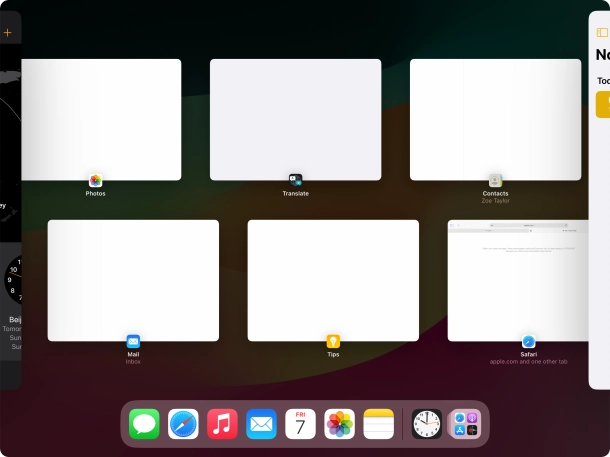Open the Music app in dock
The image size is (610, 457).
[222, 424]
